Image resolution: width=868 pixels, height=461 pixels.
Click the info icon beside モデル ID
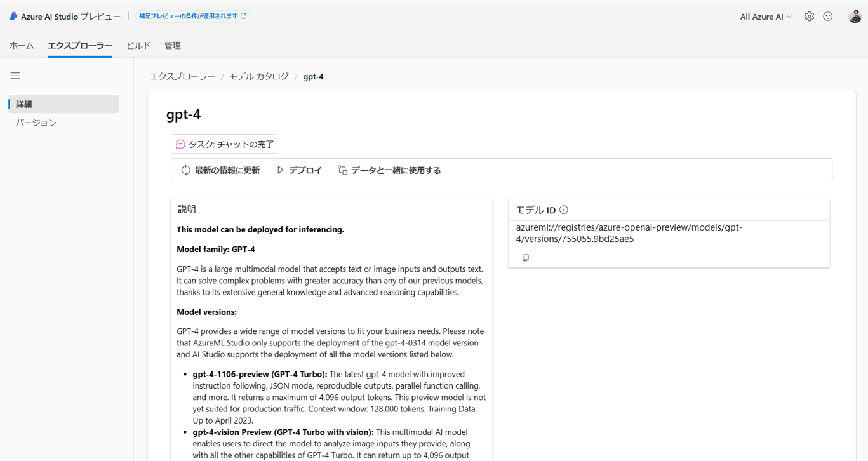[x=564, y=210]
